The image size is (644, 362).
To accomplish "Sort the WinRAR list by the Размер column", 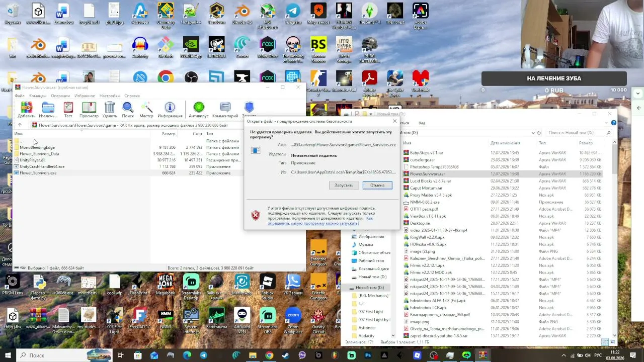I will click(169, 134).
